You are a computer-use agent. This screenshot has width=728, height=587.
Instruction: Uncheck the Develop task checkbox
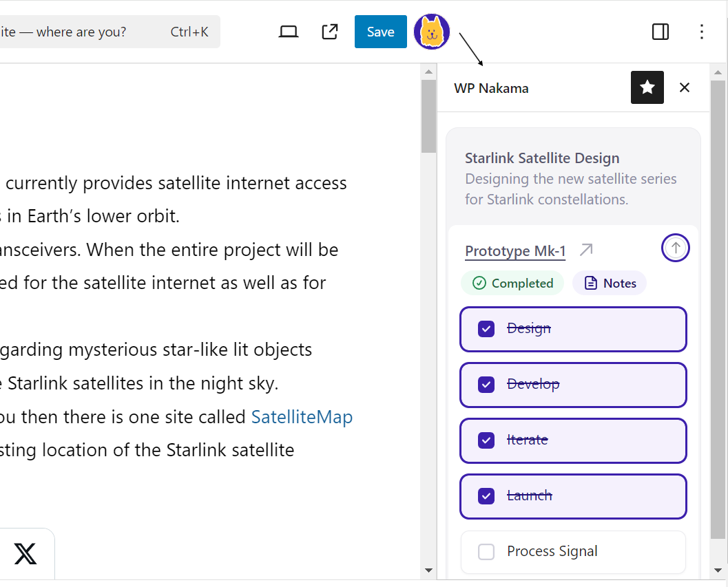point(486,385)
